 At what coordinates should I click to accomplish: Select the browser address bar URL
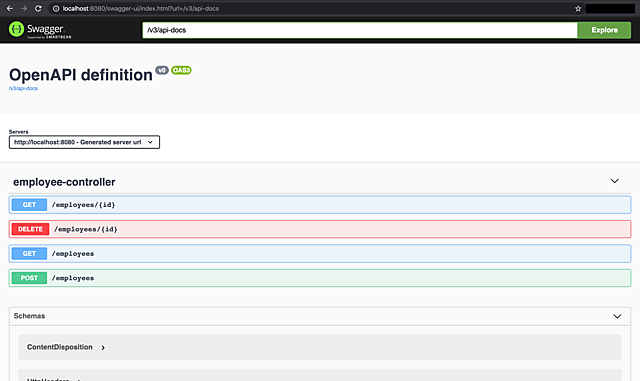140,8
